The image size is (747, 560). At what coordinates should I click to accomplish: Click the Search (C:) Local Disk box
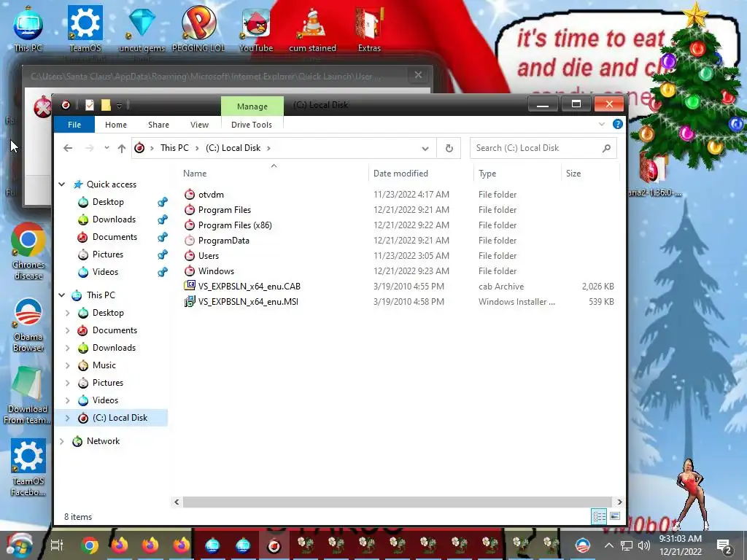[543, 148]
